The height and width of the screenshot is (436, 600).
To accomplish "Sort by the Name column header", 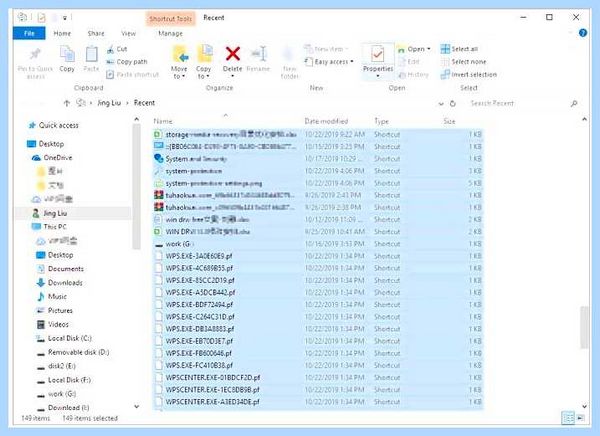I will 163,121.
